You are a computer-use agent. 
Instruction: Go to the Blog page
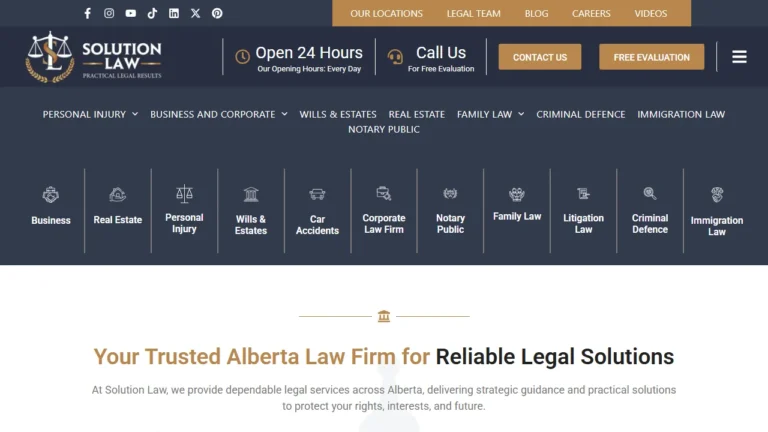(536, 14)
